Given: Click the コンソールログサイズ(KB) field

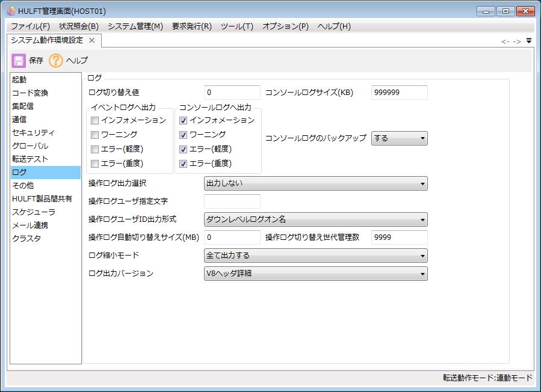Looking at the screenshot, I should (x=399, y=93).
